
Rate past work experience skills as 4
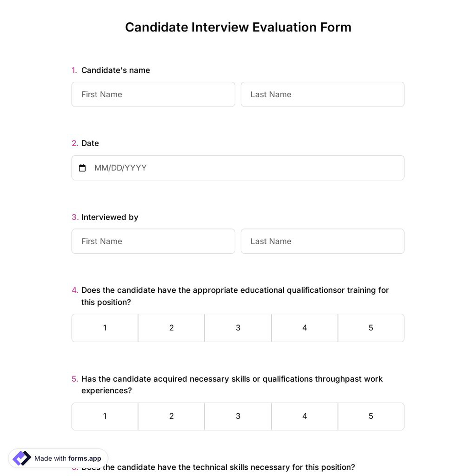305,416
